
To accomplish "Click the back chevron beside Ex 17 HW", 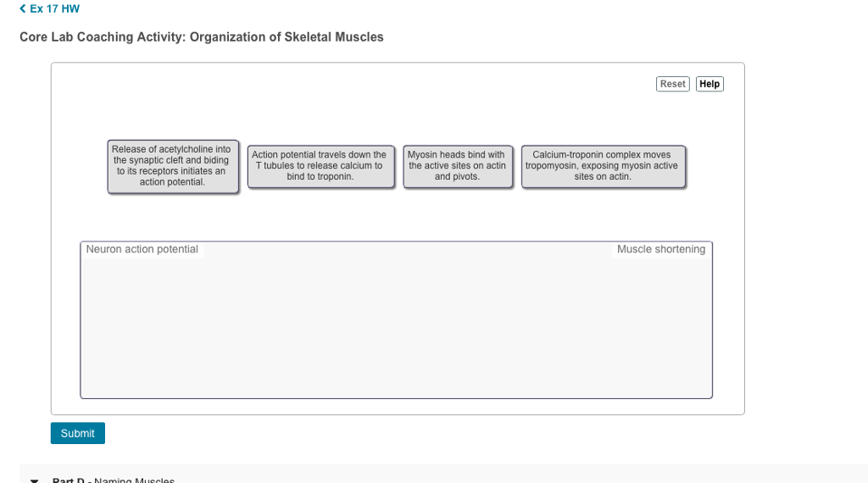I will click(x=23, y=9).
